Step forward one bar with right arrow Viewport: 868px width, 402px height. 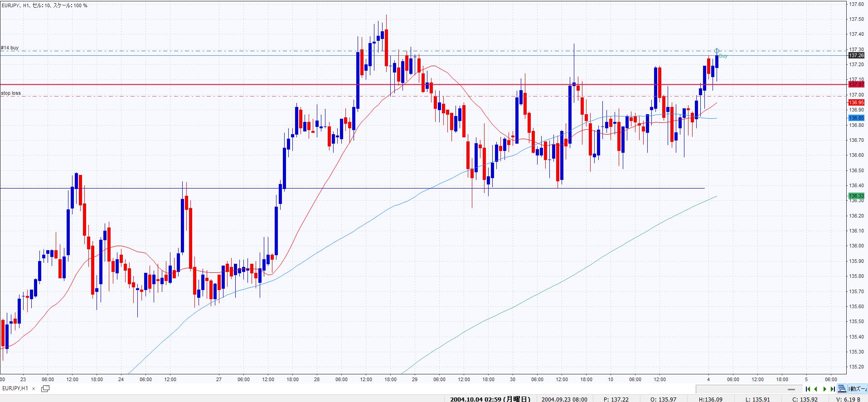click(x=824, y=389)
